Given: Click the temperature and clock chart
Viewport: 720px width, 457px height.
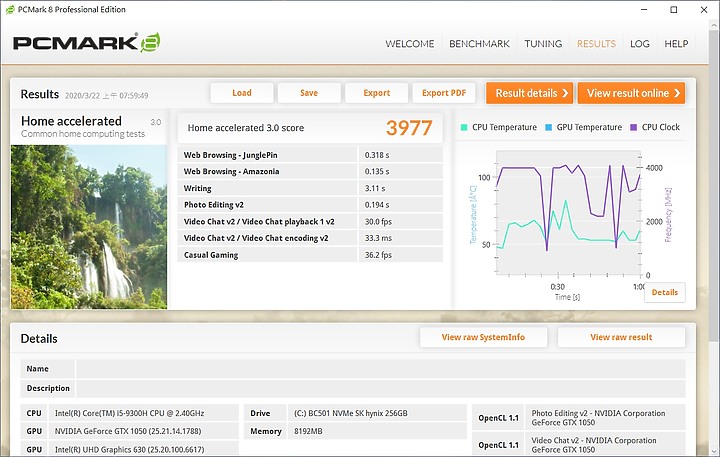Looking at the screenshot, I should point(568,212).
